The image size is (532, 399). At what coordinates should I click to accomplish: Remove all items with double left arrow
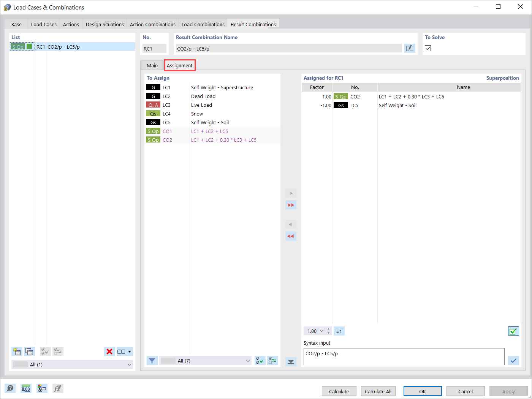(x=291, y=236)
